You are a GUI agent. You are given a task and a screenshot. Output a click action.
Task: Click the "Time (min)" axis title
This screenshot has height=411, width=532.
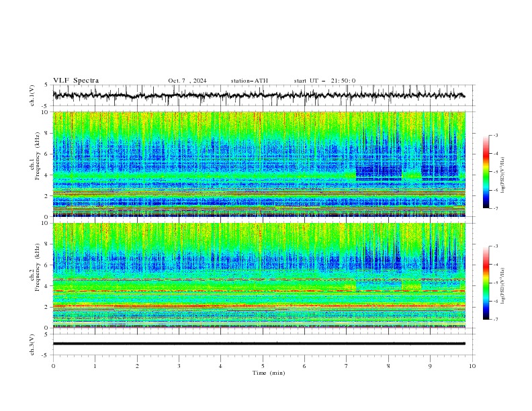(269, 373)
